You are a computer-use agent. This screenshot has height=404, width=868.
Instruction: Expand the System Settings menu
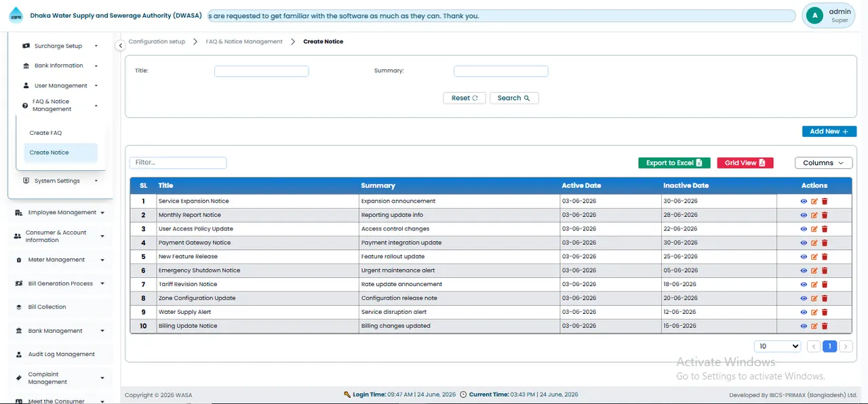pyautogui.click(x=61, y=181)
